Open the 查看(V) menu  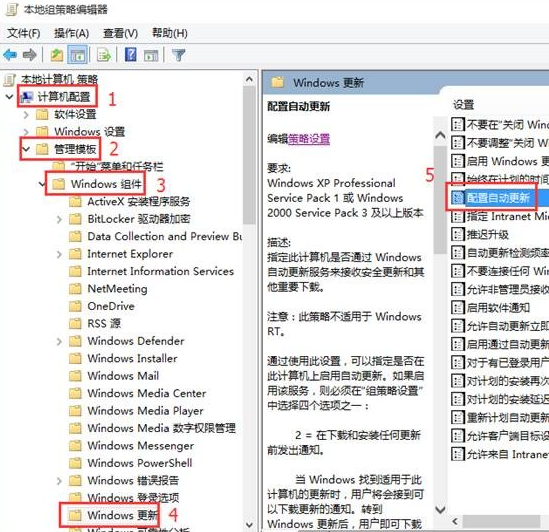(120, 33)
